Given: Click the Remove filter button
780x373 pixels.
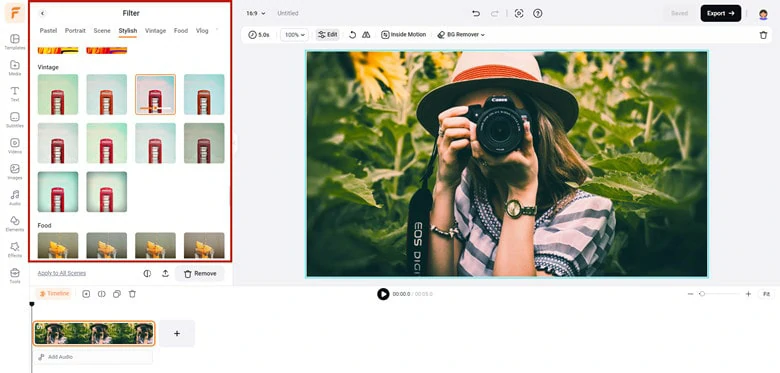Looking at the screenshot, I should [x=199, y=274].
